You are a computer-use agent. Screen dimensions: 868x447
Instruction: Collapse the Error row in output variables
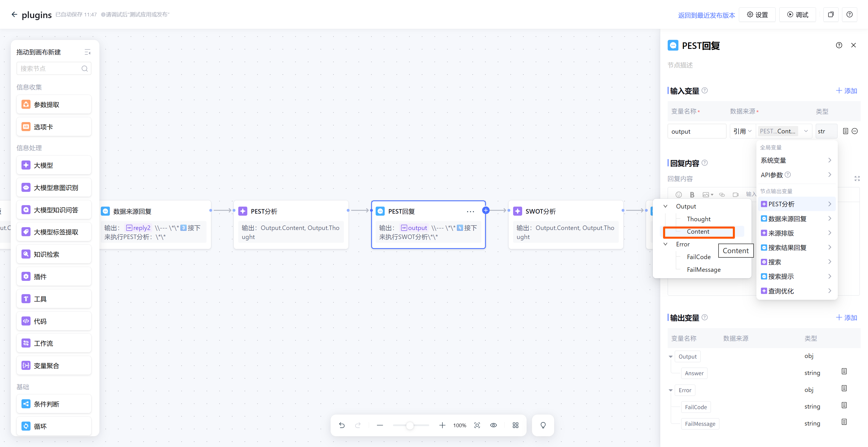pos(670,390)
